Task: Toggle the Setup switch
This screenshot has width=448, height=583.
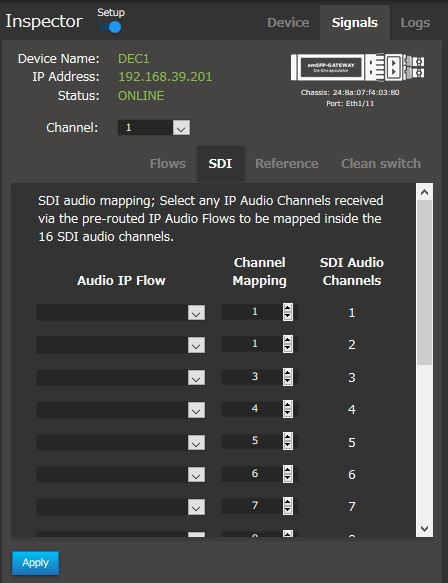Action: (111, 27)
